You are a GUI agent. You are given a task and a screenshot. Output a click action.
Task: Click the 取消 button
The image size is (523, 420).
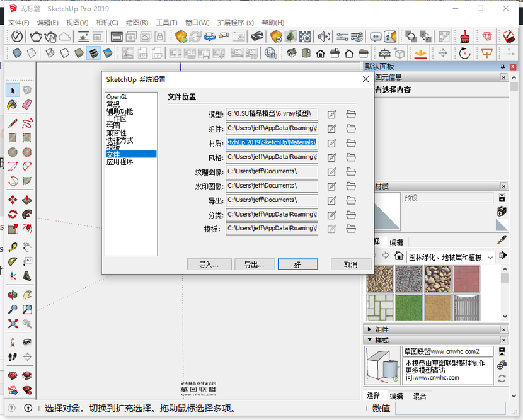pyautogui.click(x=350, y=264)
